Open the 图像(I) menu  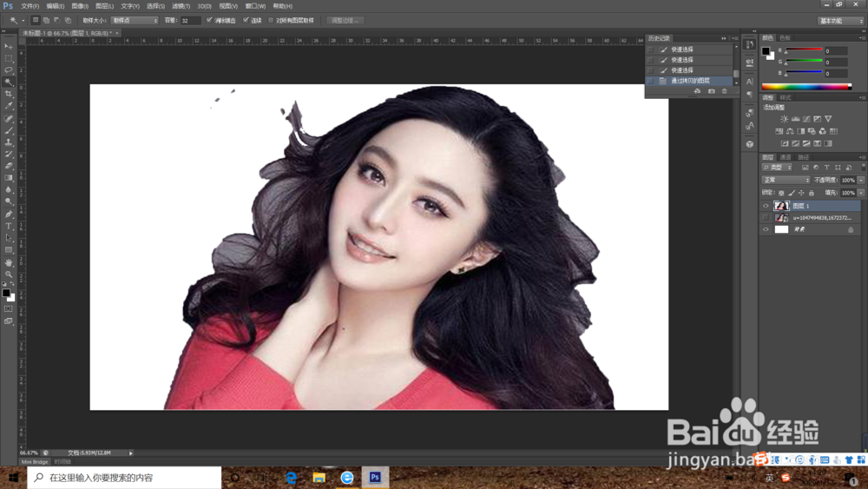coord(80,6)
